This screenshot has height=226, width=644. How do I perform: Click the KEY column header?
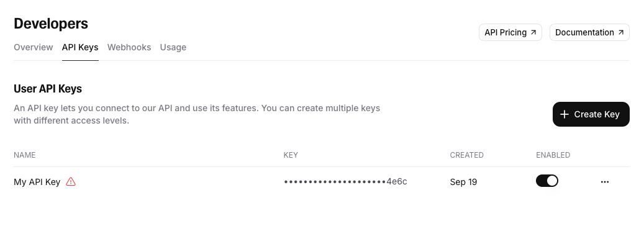[x=291, y=155]
